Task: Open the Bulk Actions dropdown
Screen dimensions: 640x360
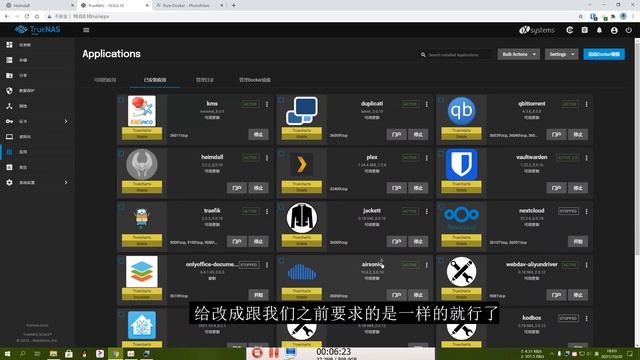Action: point(518,54)
